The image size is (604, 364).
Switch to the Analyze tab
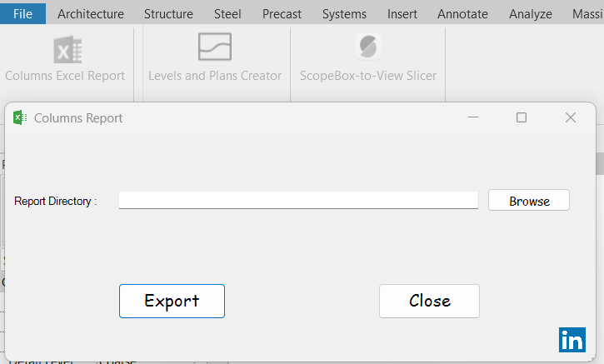pyautogui.click(x=531, y=13)
